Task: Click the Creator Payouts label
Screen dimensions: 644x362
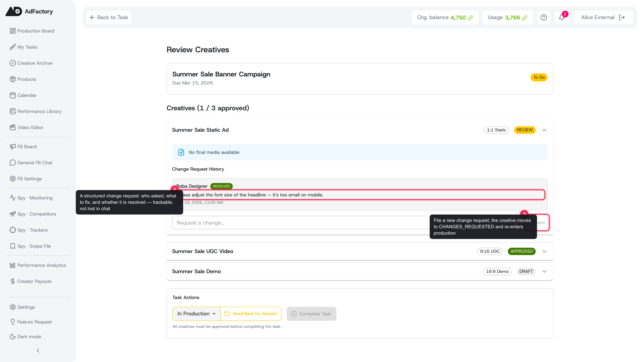Action: coord(34,281)
